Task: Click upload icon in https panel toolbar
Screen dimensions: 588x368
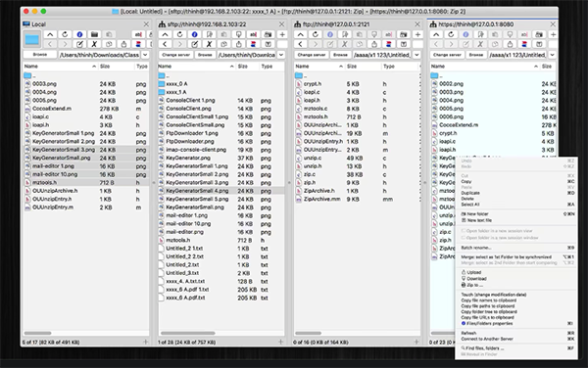Action: click(x=510, y=44)
